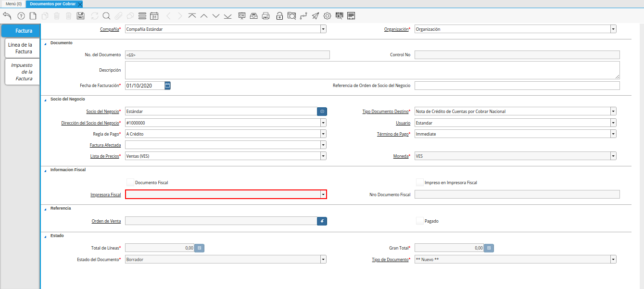
Task: Open the Regla de Pago dropdown
Action: click(x=323, y=134)
